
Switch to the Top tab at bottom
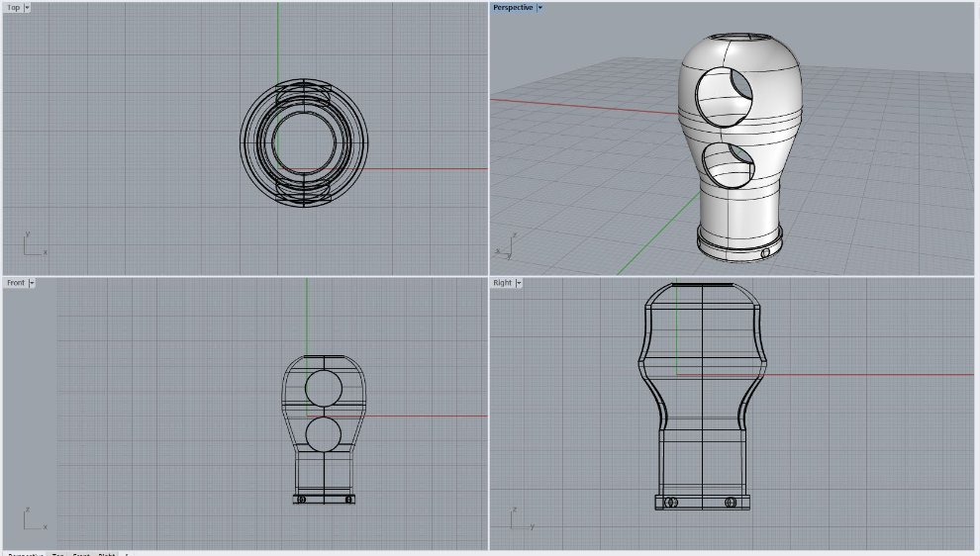coord(59,554)
